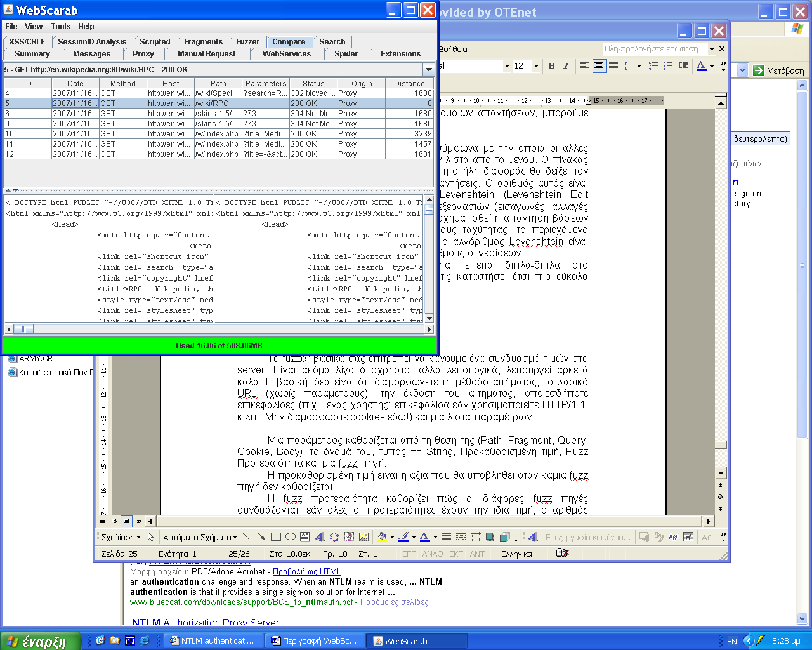Open Προβολή ως HTML link
This screenshot has width=812, height=650.
click(x=307, y=571)
